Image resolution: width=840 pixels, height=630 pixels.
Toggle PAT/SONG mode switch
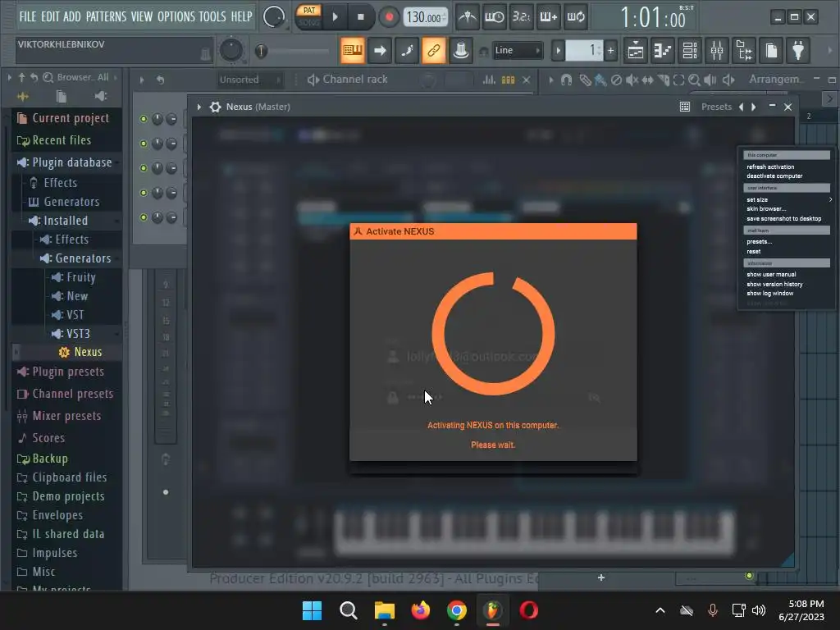click(x=309, y=16)
